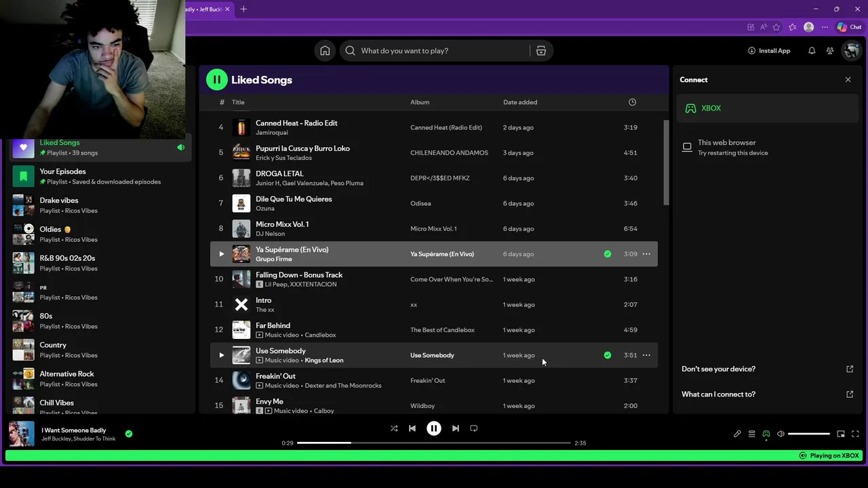Toggle Connect to a device icon
The width and height of the screenshot is (868, 488).
tap(766, 434)
